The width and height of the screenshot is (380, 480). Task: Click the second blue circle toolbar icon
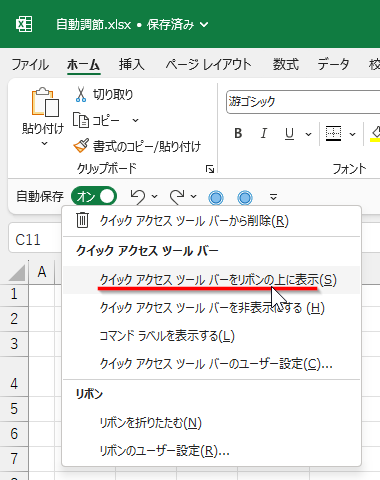coord(245,198)
